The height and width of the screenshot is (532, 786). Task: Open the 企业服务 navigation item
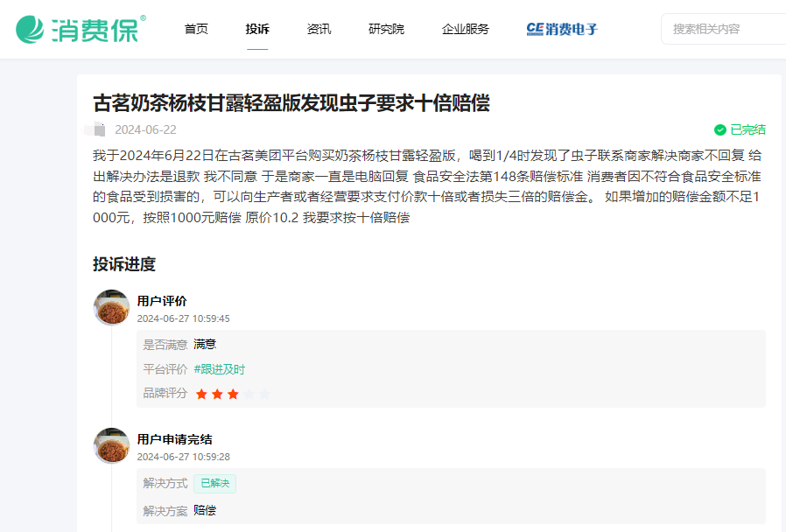click(x=464, y=29)
